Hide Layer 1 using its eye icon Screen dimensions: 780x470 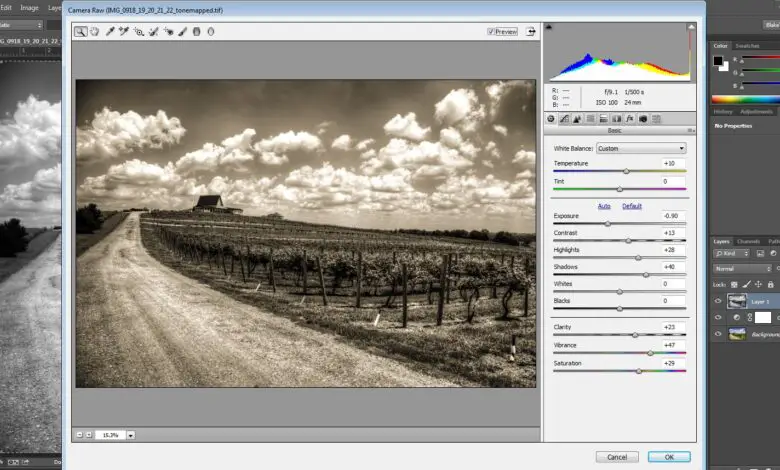pos(718,300)
